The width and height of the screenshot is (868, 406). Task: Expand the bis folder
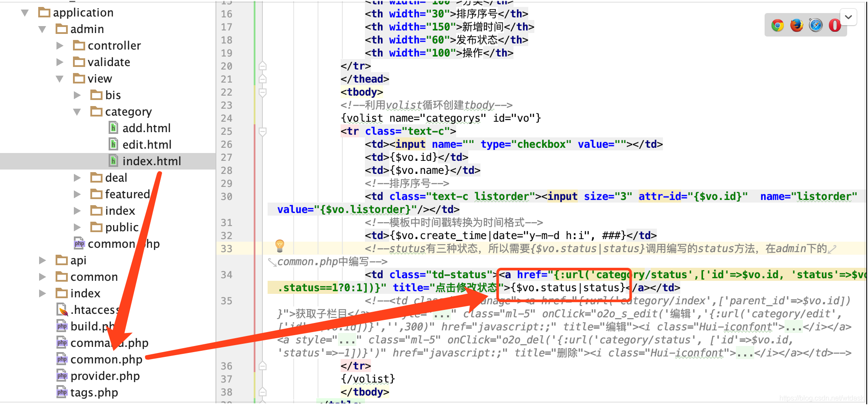pos(77,95)
